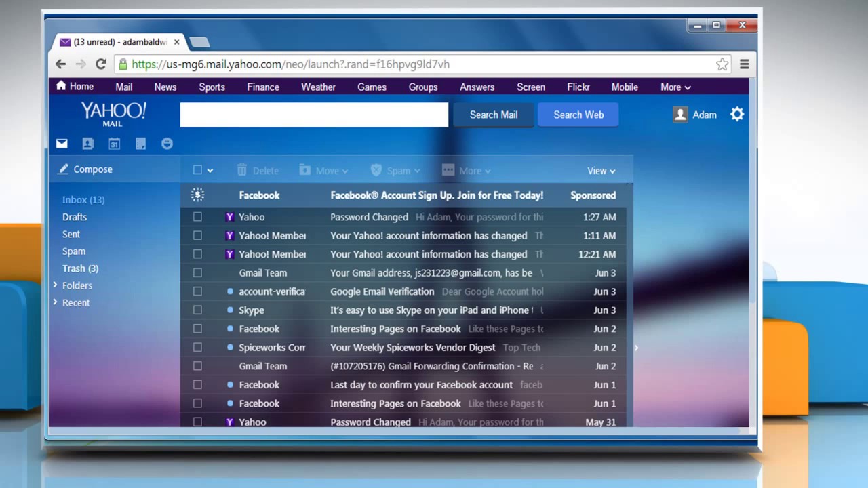868x488 pixels.
Task: Tick checkbox for Yahoo! Member 1:11 AM email
Action: click(x=197, y=235)
